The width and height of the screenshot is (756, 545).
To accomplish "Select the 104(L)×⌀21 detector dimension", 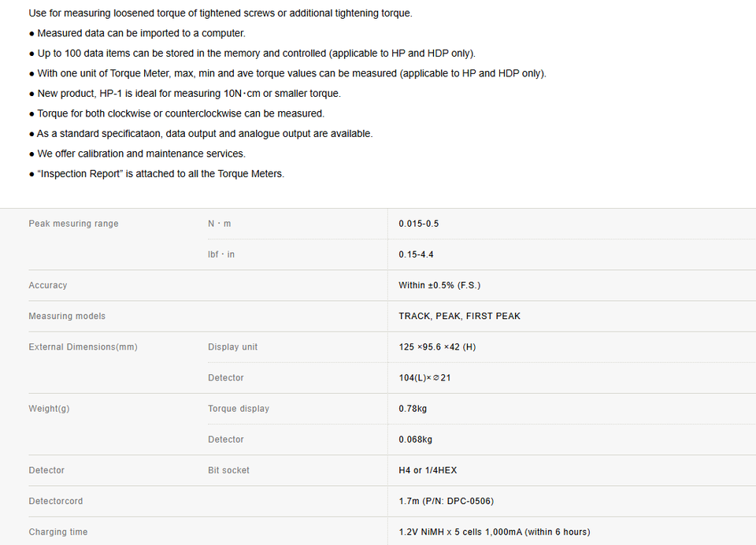I will point(424,378).
